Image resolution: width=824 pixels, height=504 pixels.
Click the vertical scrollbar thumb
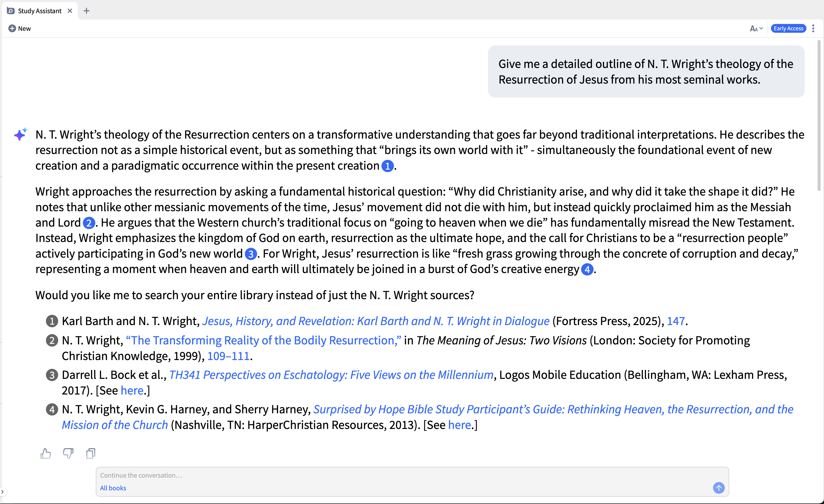[819, 115]
